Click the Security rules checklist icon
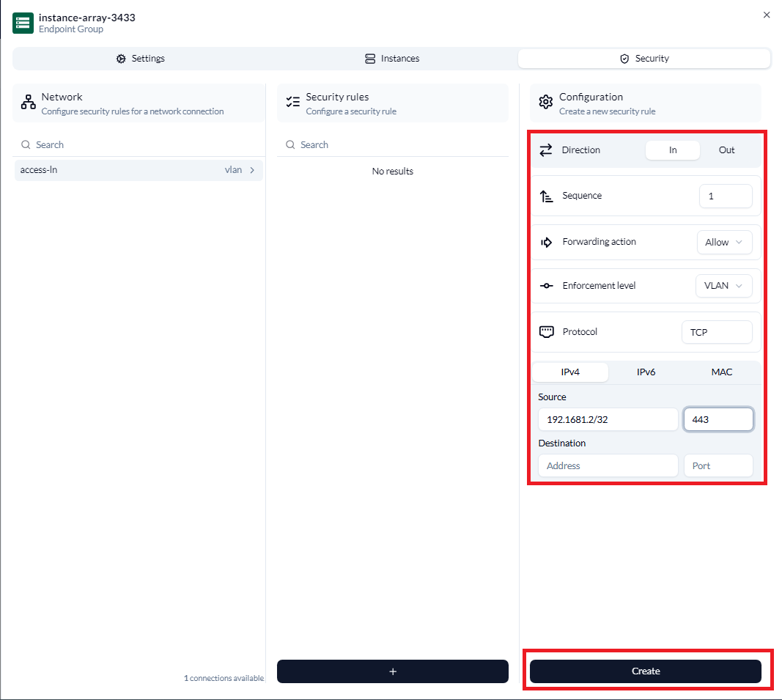The height and width of the screenshot is (700, 782). point(292,103)
